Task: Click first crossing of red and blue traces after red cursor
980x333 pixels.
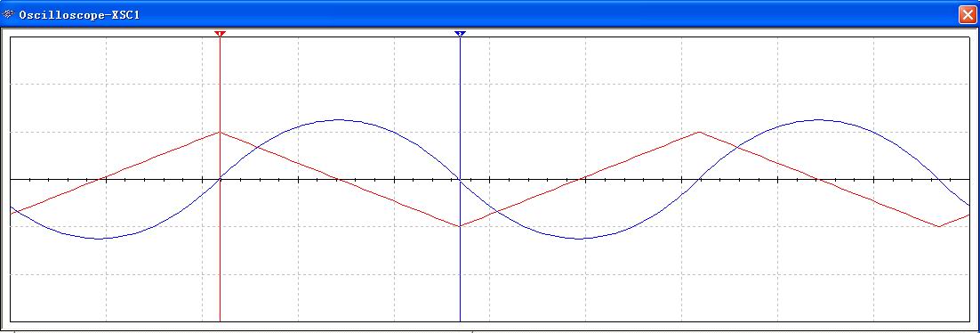Action: pos(256,147)
